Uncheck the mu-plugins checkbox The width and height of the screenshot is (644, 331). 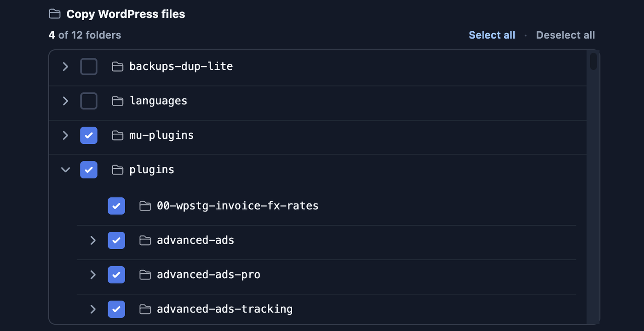tap(89, 136)
